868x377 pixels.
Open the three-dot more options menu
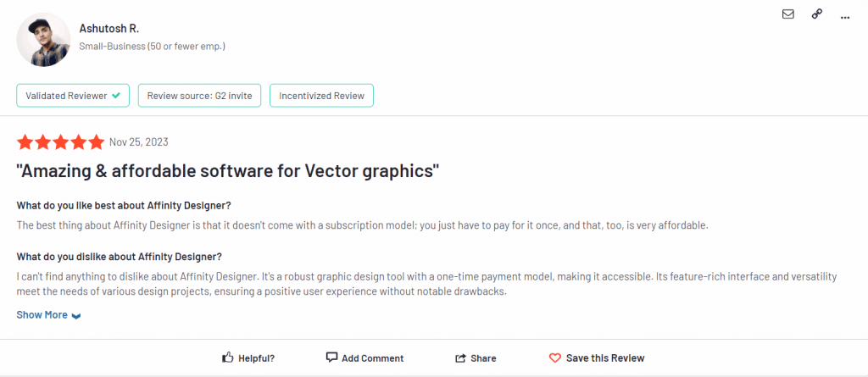pos(845,18)
